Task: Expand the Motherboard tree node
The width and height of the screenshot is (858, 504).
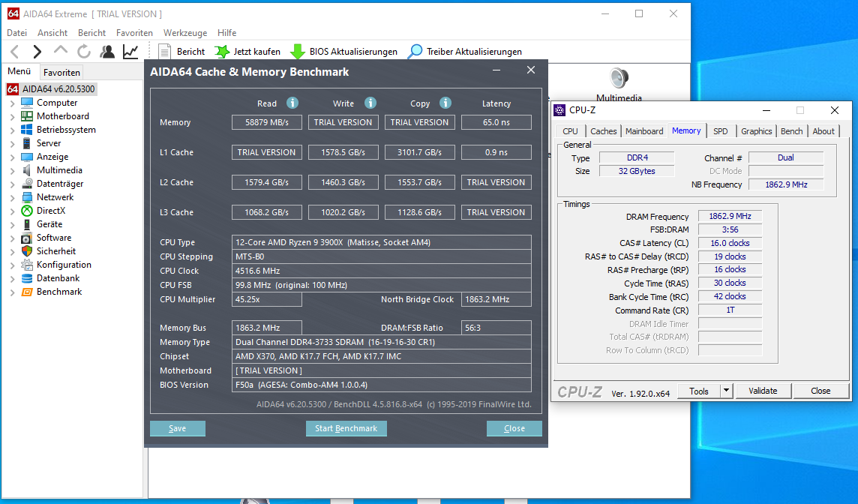Action: point(12,116)
